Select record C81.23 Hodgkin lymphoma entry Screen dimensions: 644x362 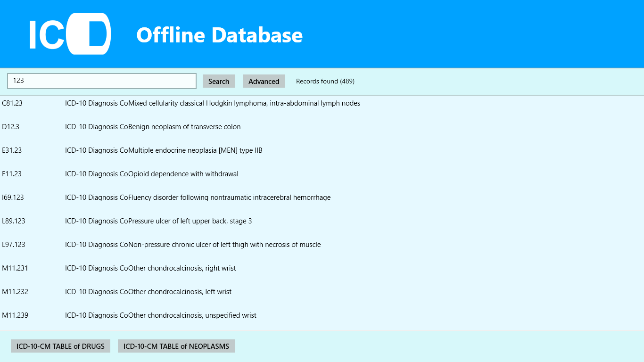212,103
